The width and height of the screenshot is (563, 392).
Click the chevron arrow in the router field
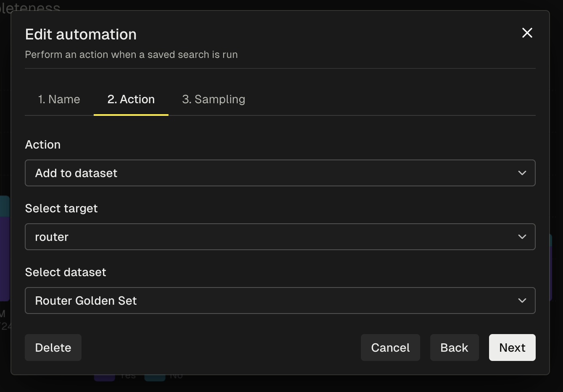click(x=522, y=237)
